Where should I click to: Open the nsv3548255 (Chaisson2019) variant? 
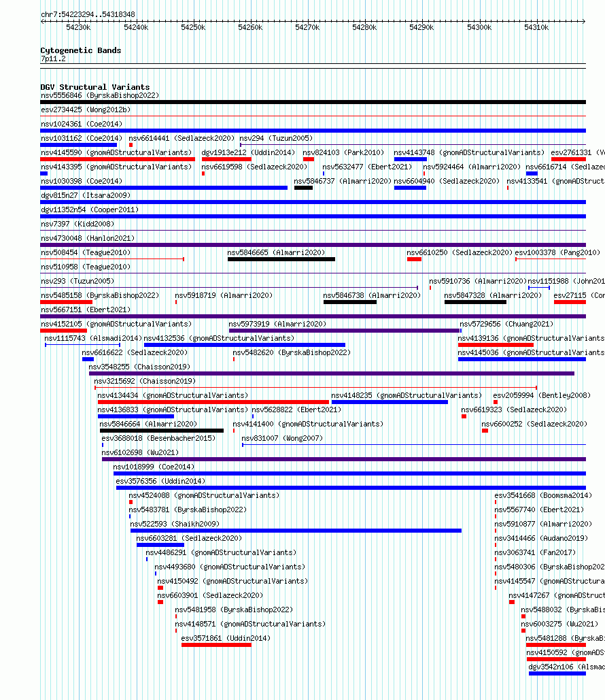[x=139, y=367]
